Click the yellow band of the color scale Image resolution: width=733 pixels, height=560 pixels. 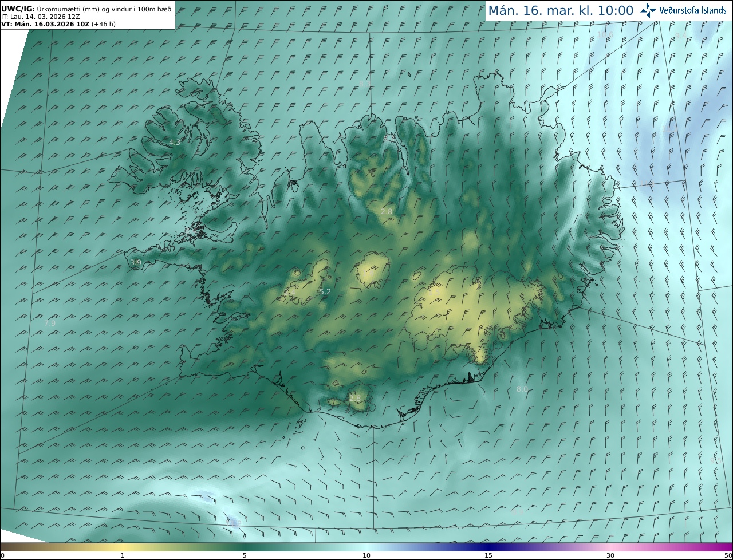click(123, 547)
